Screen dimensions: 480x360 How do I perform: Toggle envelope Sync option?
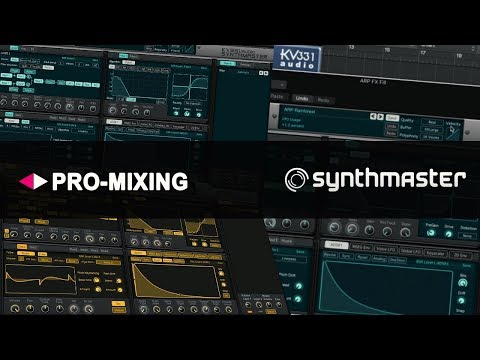[347, 256]
